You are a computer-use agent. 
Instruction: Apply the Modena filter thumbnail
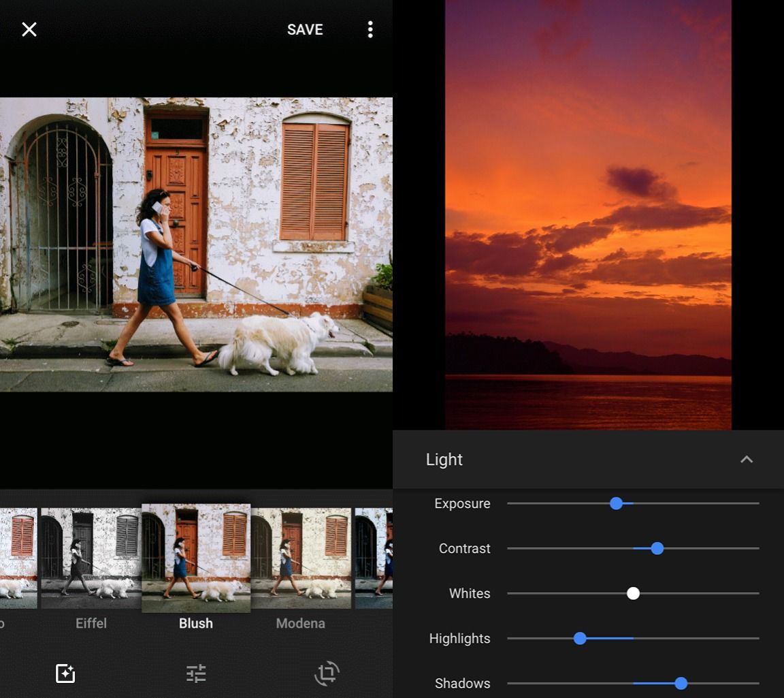pyautogui.click(x=301, y=558)
